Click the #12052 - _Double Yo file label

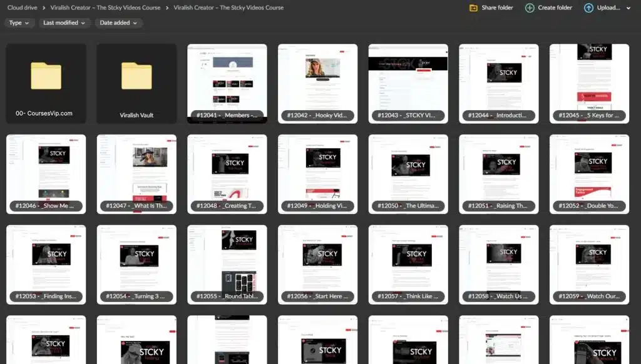click(589, 206)
